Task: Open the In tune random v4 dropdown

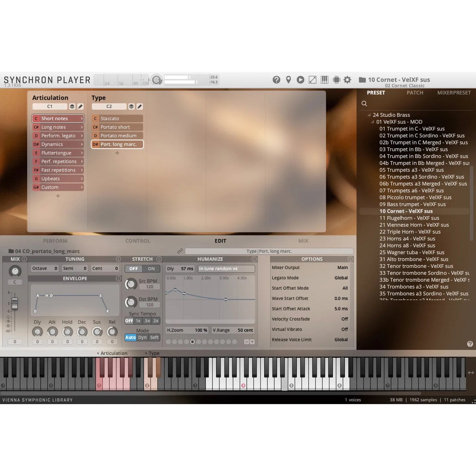Action: coord(226,269)
